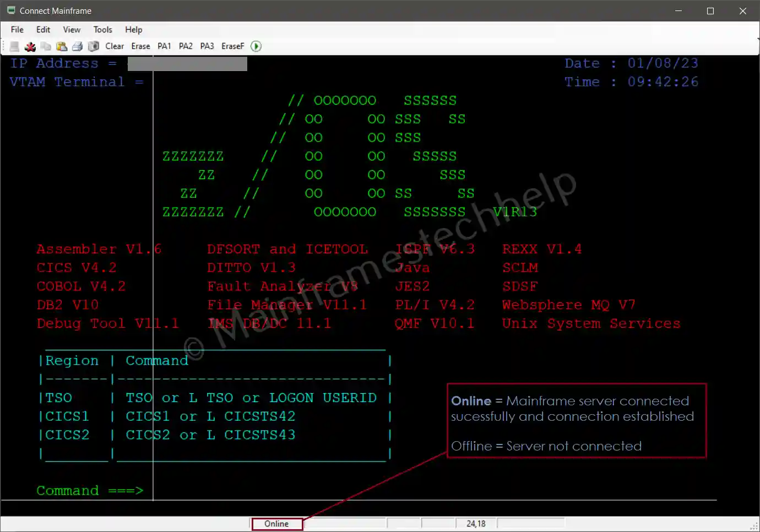Open the Tools menu
760x532 pixels.
click(x=102, y=30)
